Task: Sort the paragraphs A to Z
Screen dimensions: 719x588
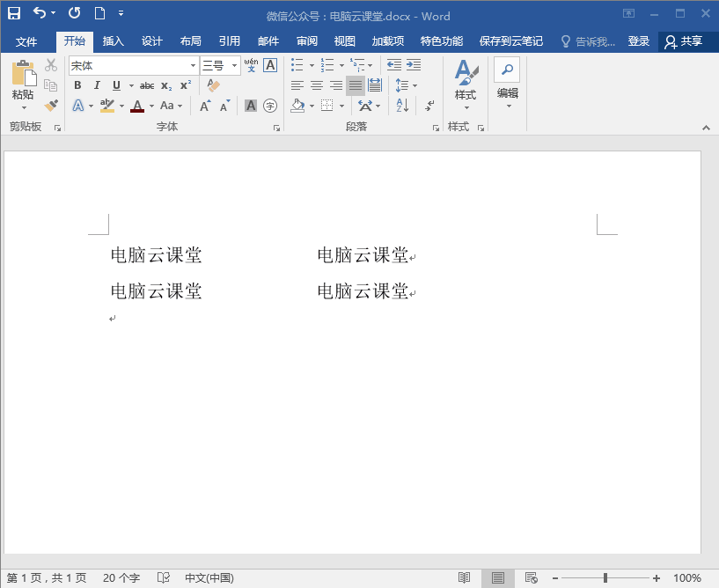Action: pos(402,106)
